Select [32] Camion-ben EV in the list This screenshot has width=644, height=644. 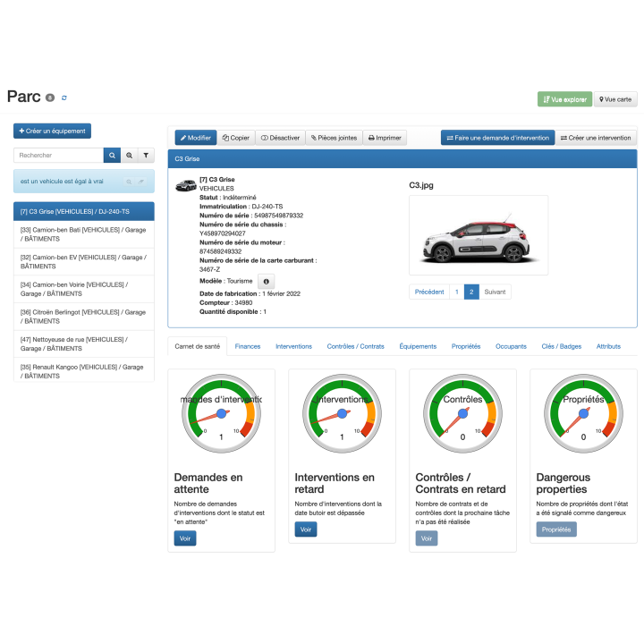(x=84, y=262)
